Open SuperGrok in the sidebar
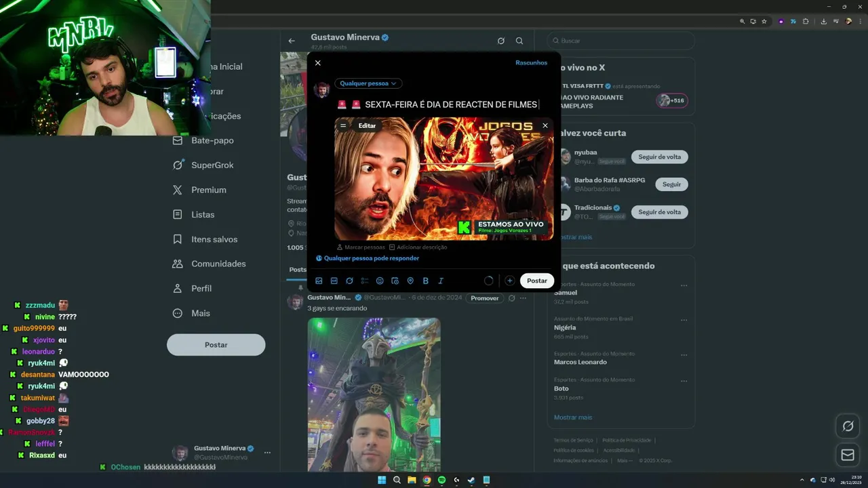The height and width of the screenshot is (488, 868). pos(203,165)
